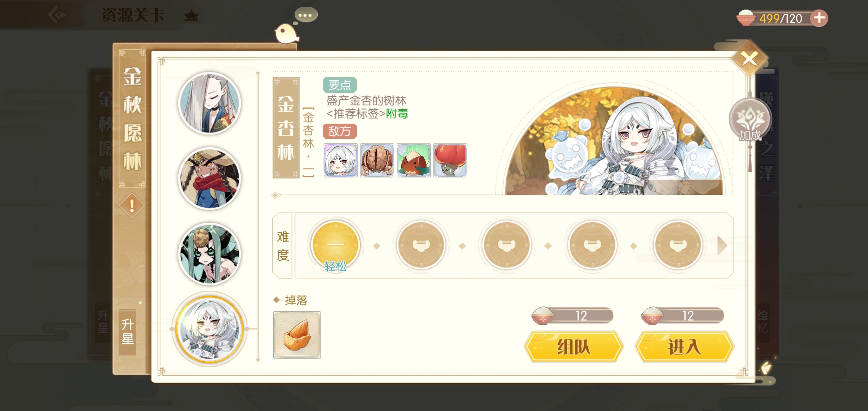Click the 组队 team button
Screen dimensions: 868x411
(574, 347)
